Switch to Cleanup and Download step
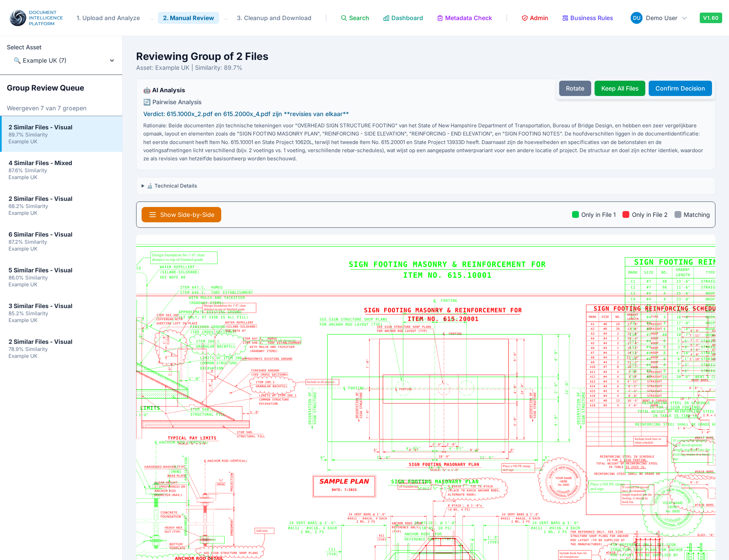This screenshot has height=560, width=729. pyautogui.click(x=274, y=18)
